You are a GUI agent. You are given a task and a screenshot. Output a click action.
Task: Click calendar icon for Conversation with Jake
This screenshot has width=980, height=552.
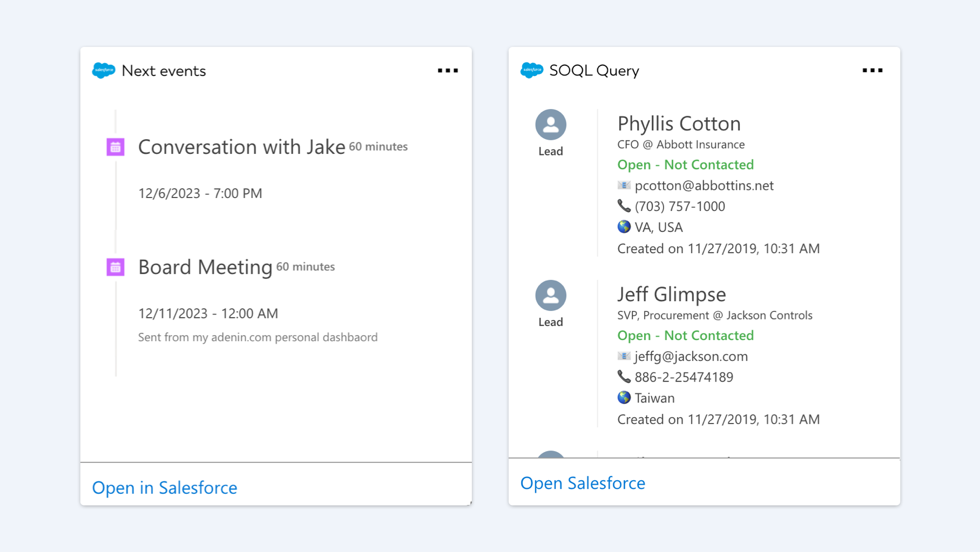point(116,147)
